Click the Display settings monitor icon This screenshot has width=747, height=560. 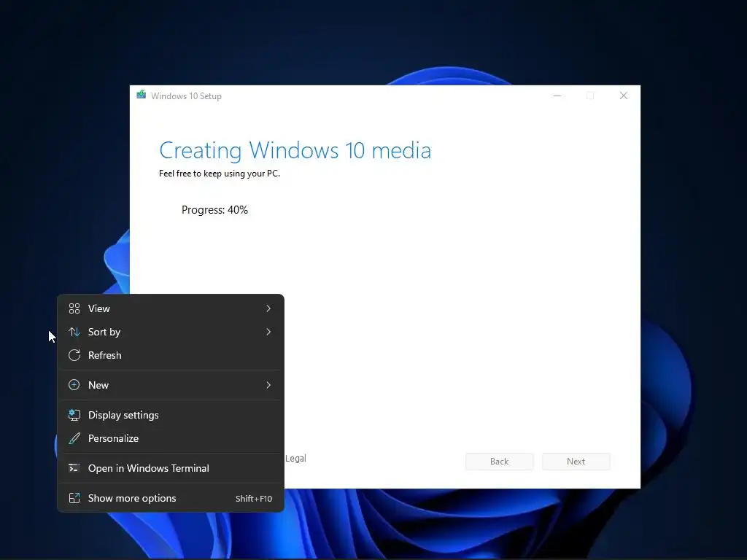click(74, 415)
